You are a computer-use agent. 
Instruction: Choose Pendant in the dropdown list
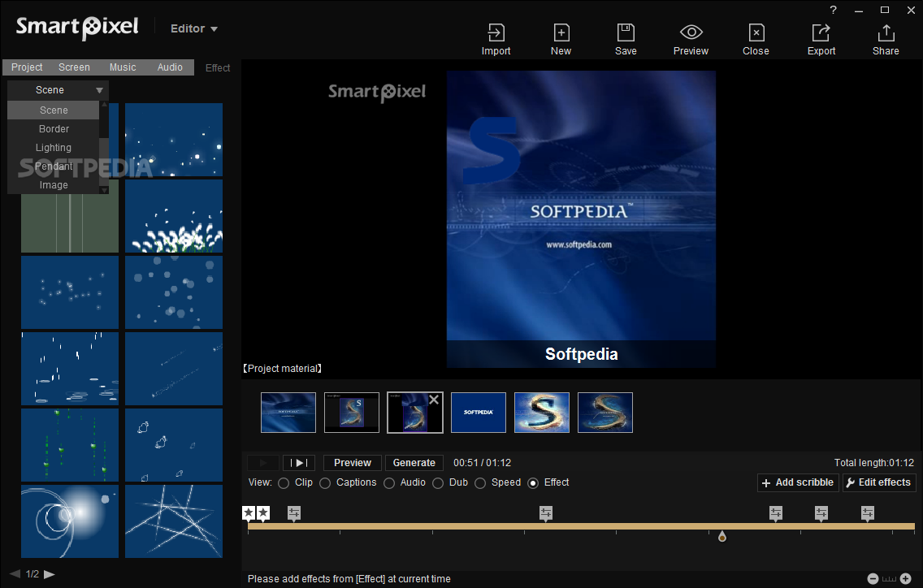click(54, 166)
